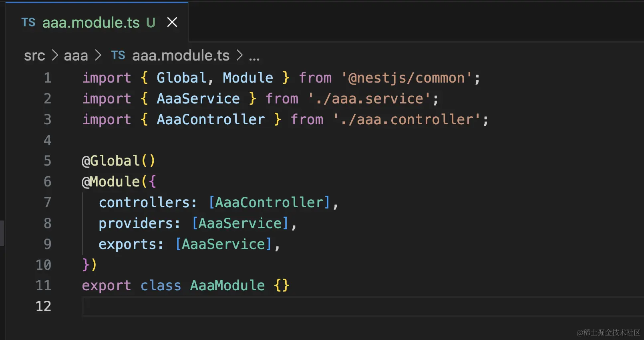Click AaaService inside the exports array
This screenshot has height=340, width=644.
coord(223,244)
